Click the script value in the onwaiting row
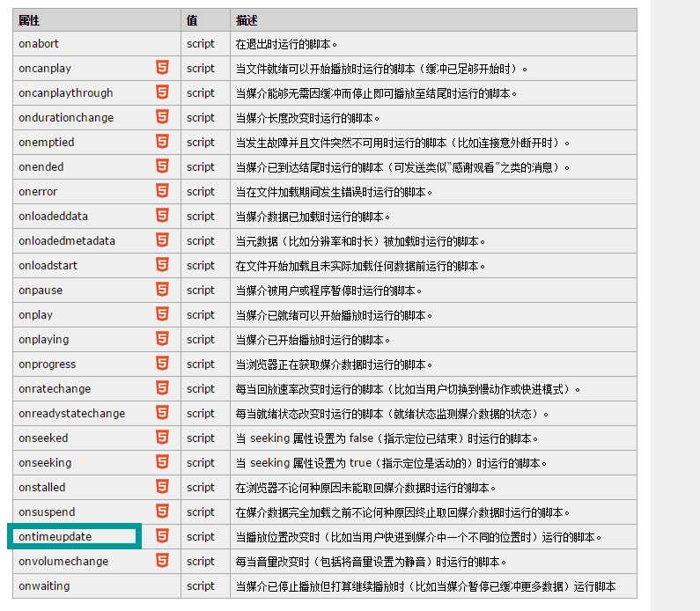This screenshot has height=611, width=700. [201, 586]
